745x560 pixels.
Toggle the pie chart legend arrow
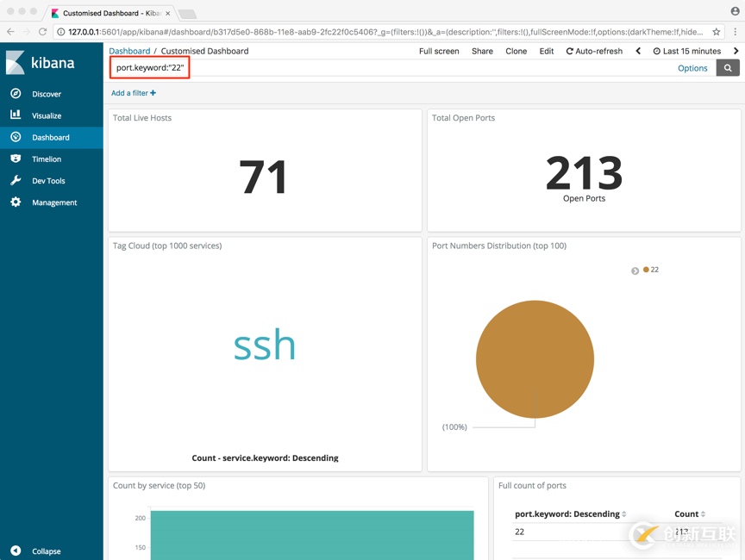635,271
